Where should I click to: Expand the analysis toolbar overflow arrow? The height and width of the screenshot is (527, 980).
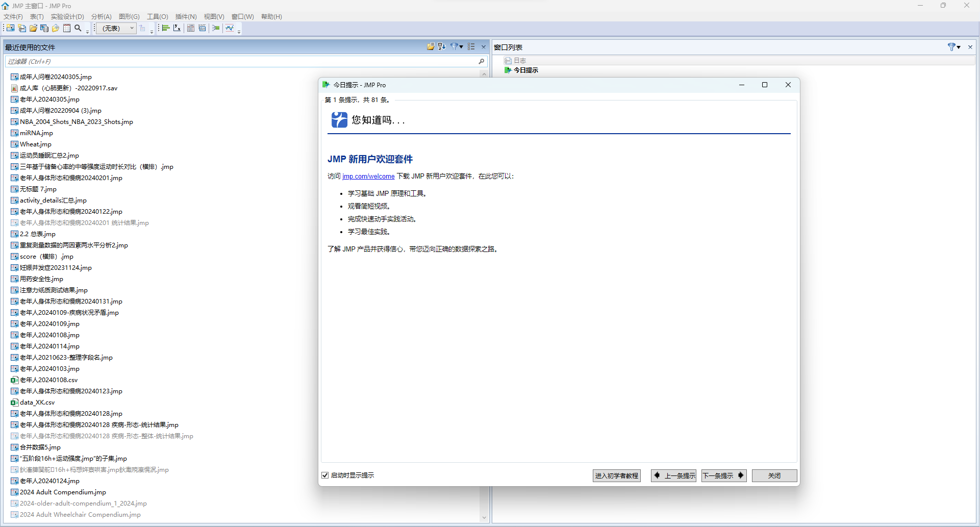[239, 32]
